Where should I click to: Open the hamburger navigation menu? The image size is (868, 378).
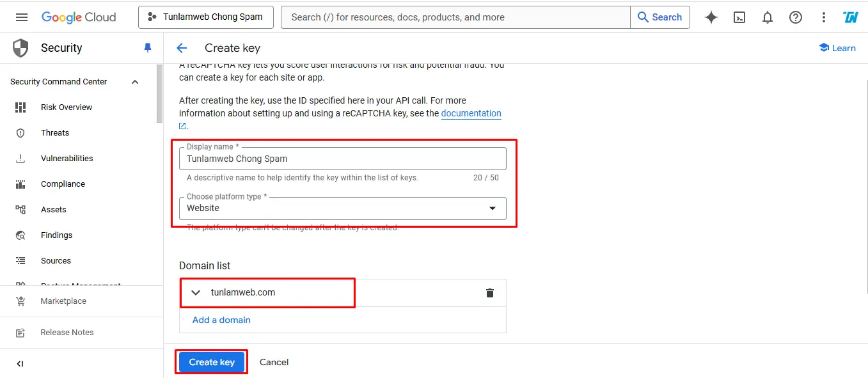[22, 17]
